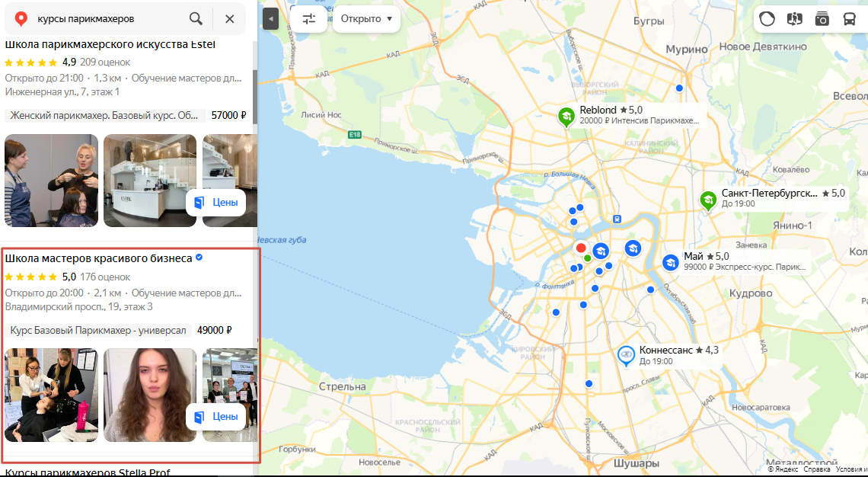The width and height of the screenshot is (868, 477).
Task: Open the map layers icon
Action: tap(794, 19)
